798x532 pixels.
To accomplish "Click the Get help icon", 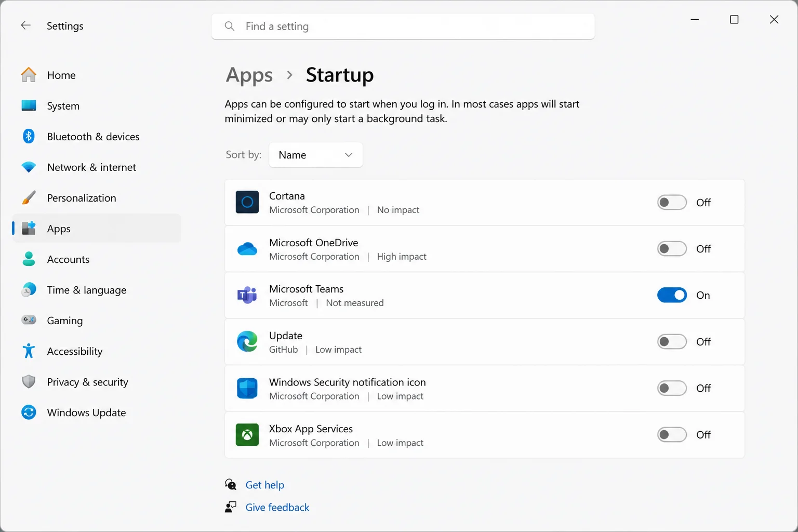I will point(231,485).
